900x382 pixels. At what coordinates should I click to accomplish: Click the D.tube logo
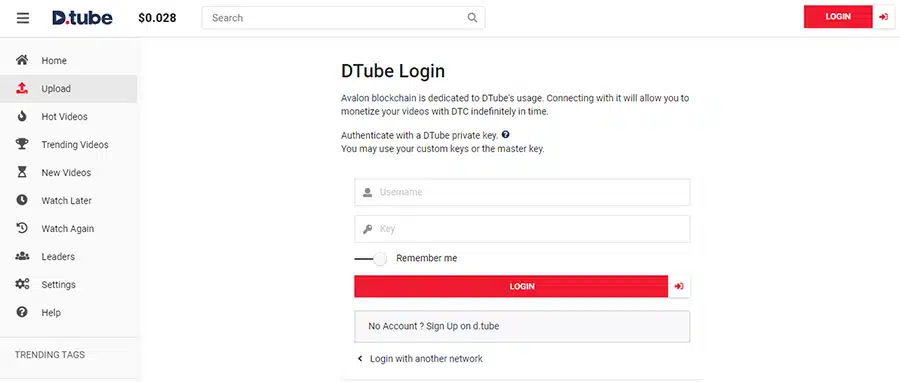(82, 18)
